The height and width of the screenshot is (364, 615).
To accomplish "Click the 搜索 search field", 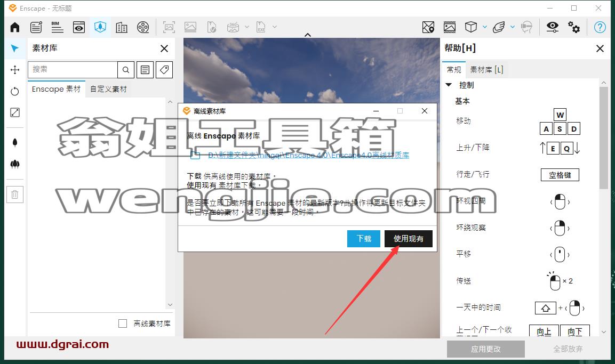I will pos(73,70).
